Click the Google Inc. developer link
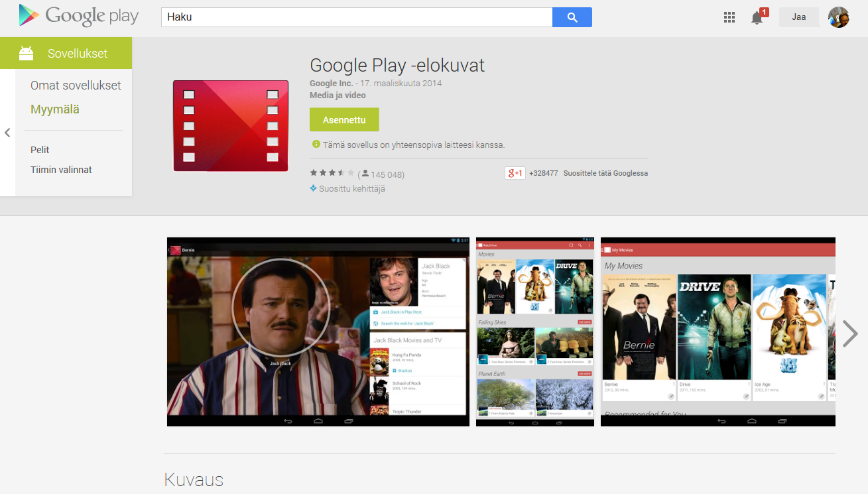 coord(332,84)
